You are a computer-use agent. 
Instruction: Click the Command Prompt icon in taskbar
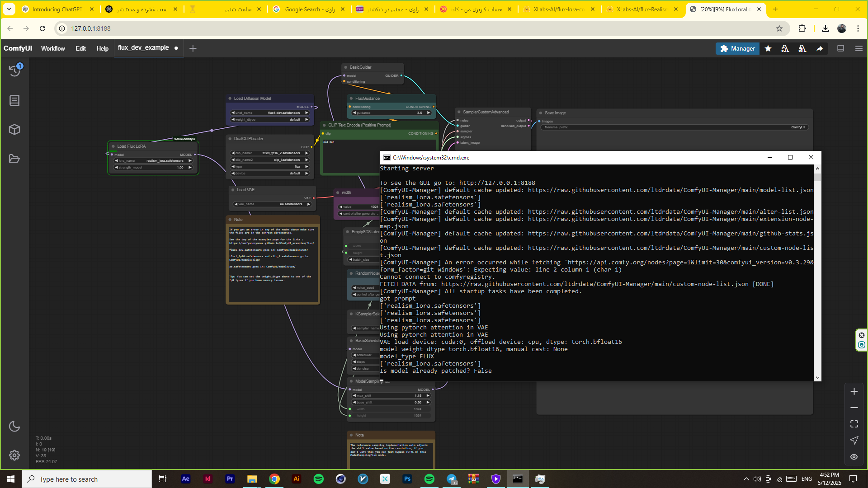click(x=518, y=479)
